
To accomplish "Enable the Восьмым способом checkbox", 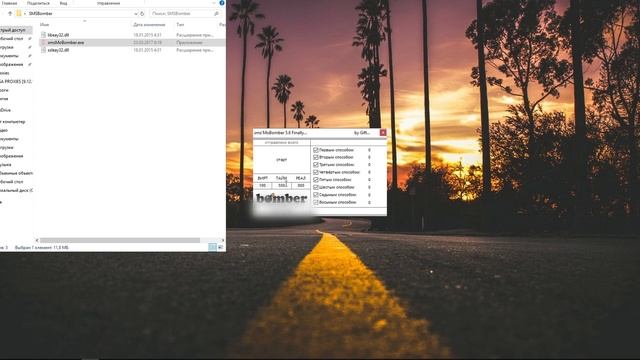I will (316, 202).
